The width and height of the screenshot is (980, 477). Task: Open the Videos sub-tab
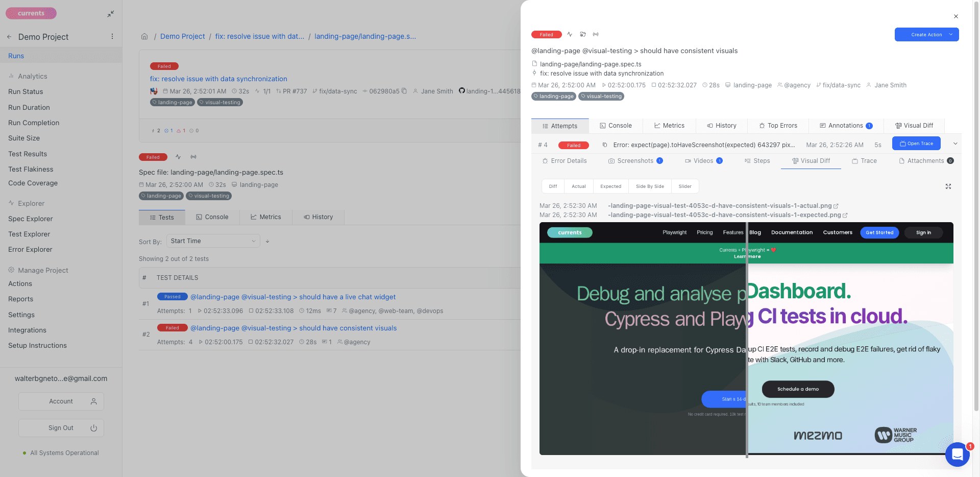(703, 161)
